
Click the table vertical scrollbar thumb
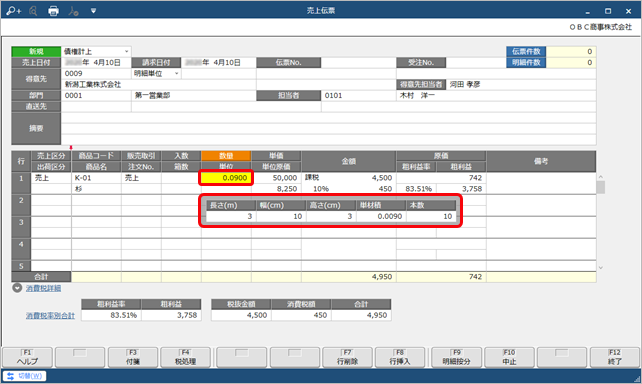click(x=601, y=187)
